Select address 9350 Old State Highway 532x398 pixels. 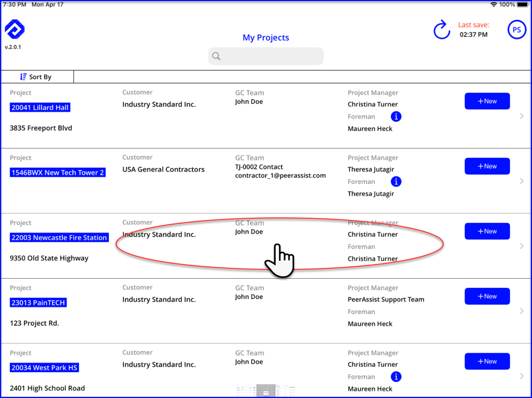click(49, 258)
